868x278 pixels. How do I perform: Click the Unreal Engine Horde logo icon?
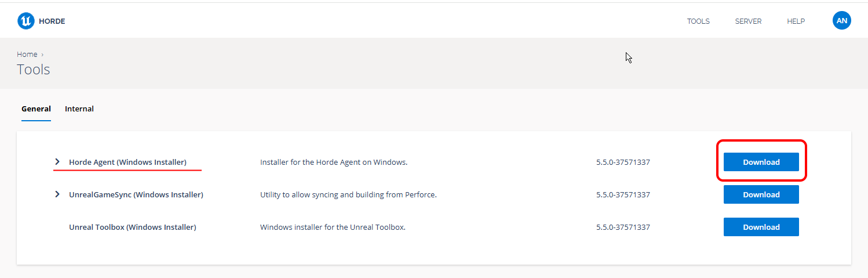pos(26,21)
